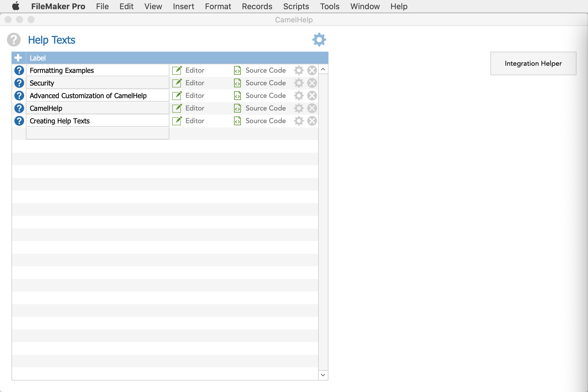Delete the Advanced Customization help text

[312, 96]
